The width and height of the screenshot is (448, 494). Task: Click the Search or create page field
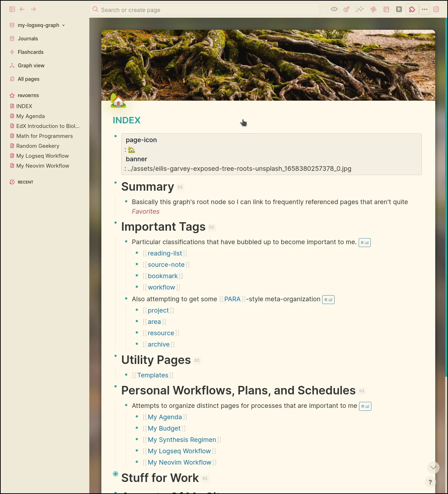coord(205,10)
